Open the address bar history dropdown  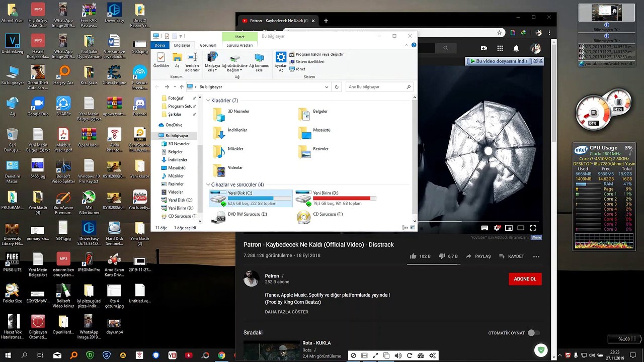click(327, 87)
